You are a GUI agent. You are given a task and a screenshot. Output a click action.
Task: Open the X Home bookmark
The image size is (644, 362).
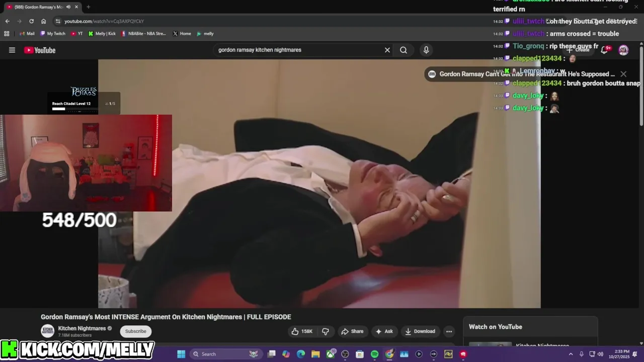pyautogui.click(x=182, y=34)
